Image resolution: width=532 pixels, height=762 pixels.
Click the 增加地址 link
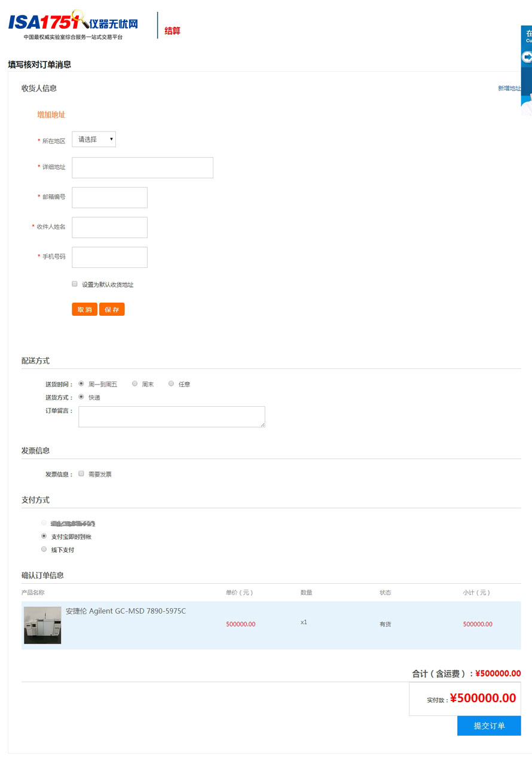click(51, 114)
